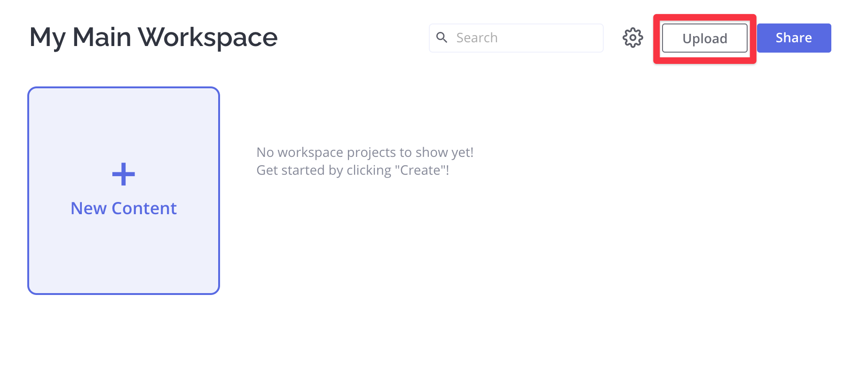Click the white "Share" label text

pyautogui.click(x=794, y=38)
